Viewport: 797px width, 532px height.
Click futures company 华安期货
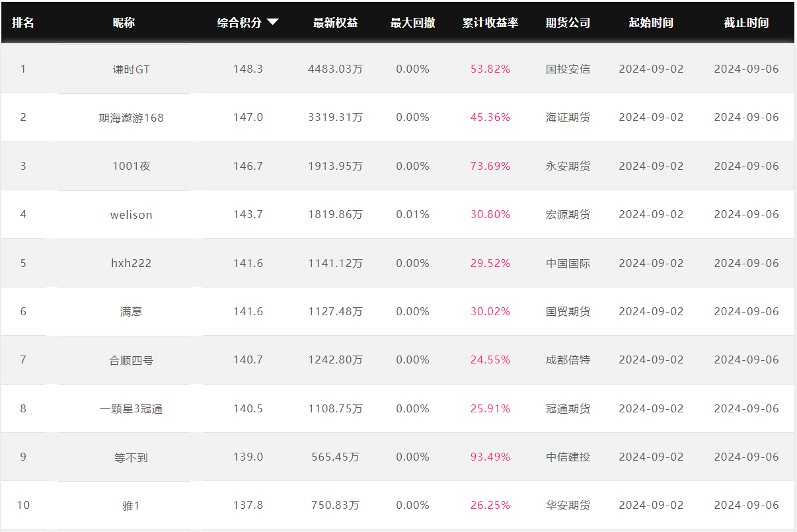[x=568, y=505]
